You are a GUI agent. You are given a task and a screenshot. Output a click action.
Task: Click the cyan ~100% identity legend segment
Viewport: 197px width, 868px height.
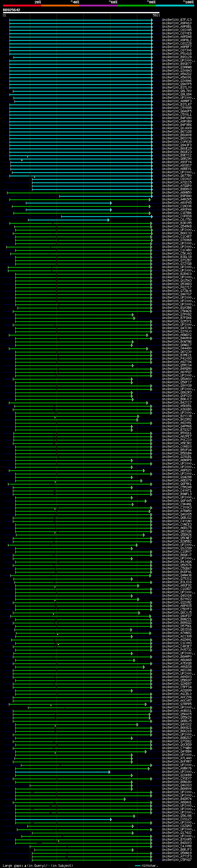tap(175, 6)
